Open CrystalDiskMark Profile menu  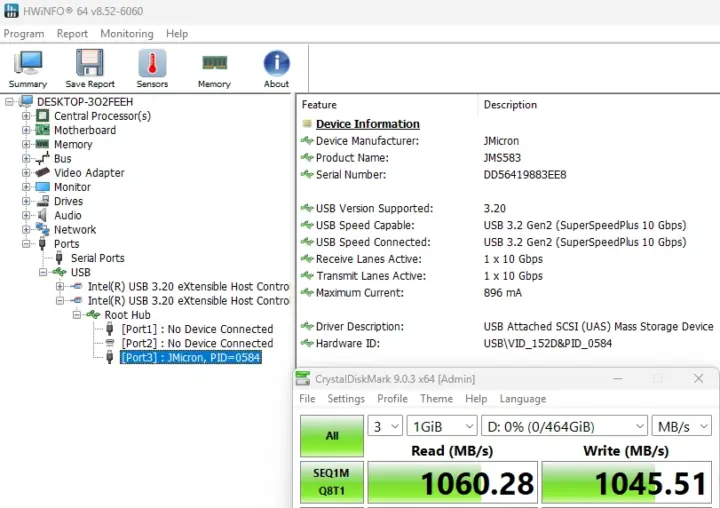pos(392,399)
